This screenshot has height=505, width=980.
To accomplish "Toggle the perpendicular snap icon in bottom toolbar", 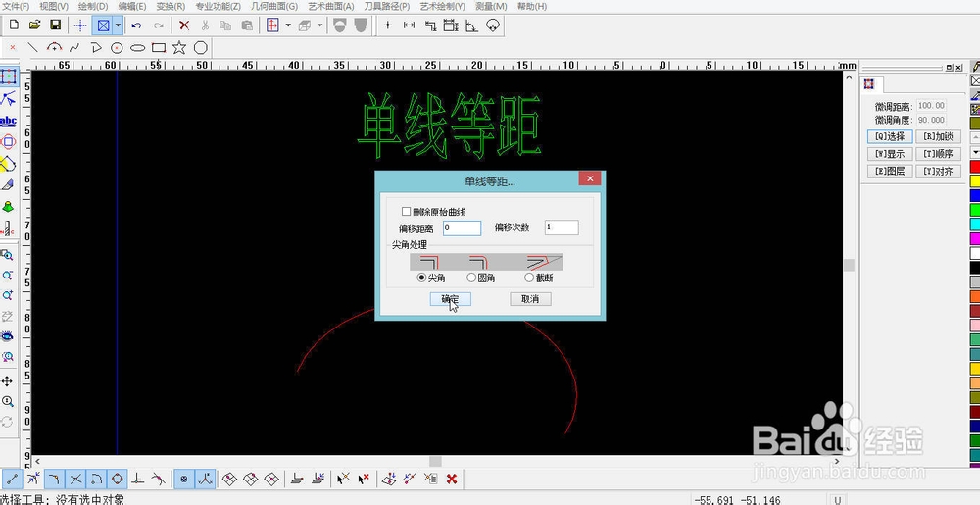I will pyautogui.click(x=139, y=480).
